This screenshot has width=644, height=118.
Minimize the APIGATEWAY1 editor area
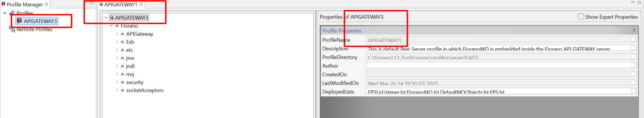[x=633, y=2]
